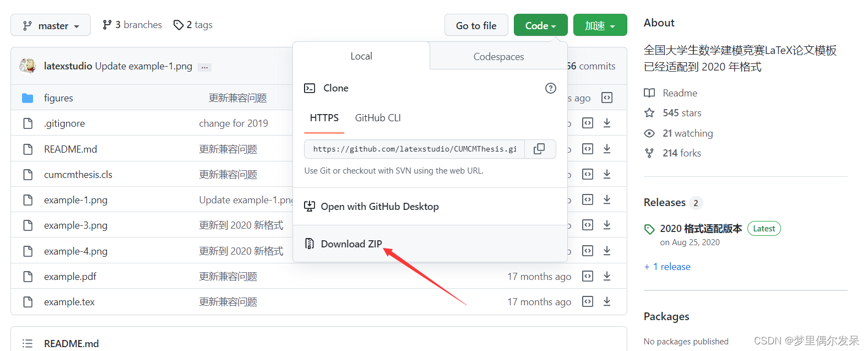Download the .gitignore file via arrow icon

607,123
